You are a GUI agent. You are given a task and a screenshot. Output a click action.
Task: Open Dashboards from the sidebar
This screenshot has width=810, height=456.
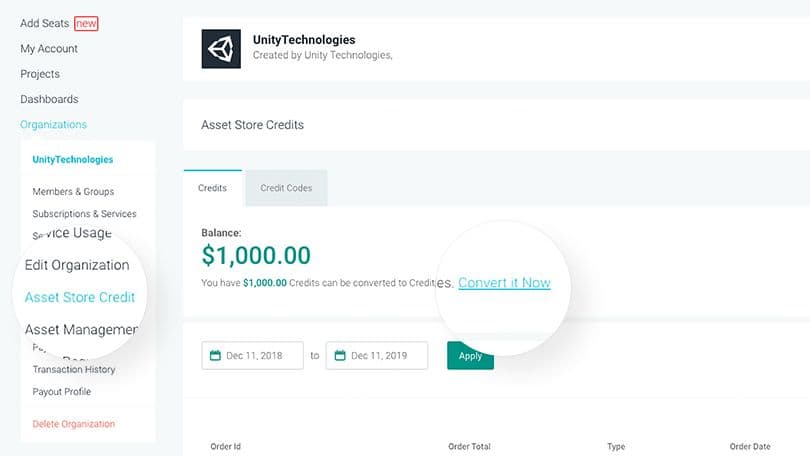pyautogui.click(x=49, y=99)
